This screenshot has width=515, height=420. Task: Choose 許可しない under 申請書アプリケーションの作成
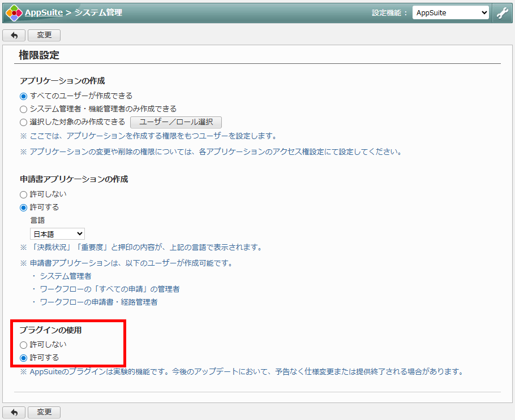[x=24, y=194]
